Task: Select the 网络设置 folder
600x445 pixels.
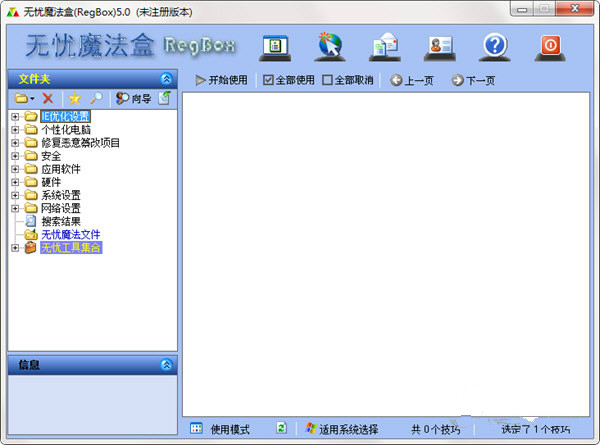Action: point(61,208)
